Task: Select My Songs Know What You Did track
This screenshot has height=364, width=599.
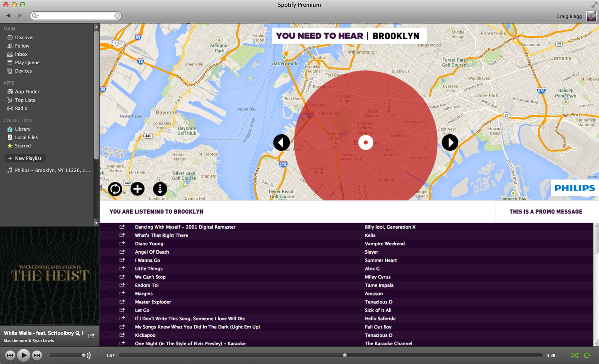Action: coord(197,327)
